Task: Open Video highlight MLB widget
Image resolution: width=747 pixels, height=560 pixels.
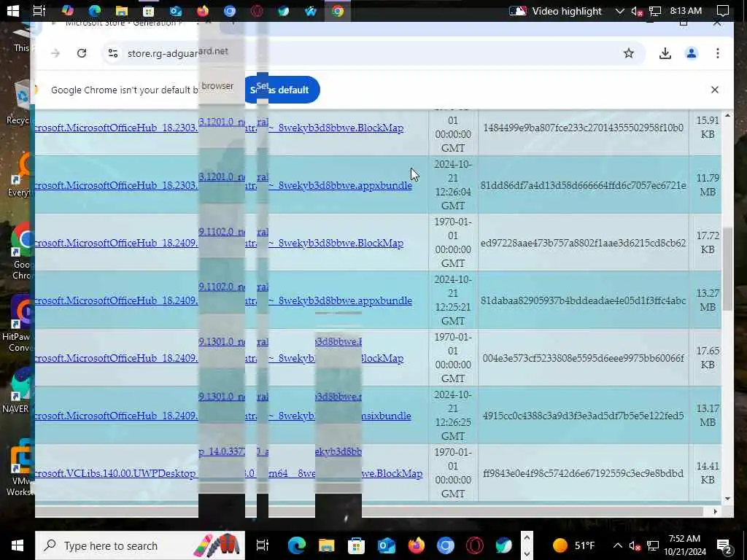Action: tap(555, 10)
